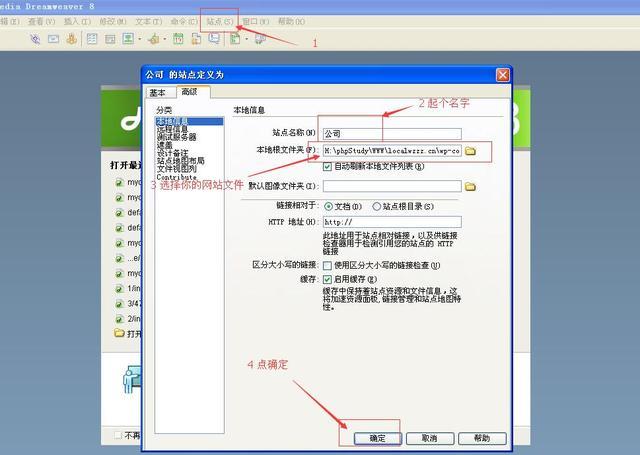Tick the 不再 checkbox on start page
Image resolution: width=640 pixels, height=455 pixels.
tap(118, 435)
